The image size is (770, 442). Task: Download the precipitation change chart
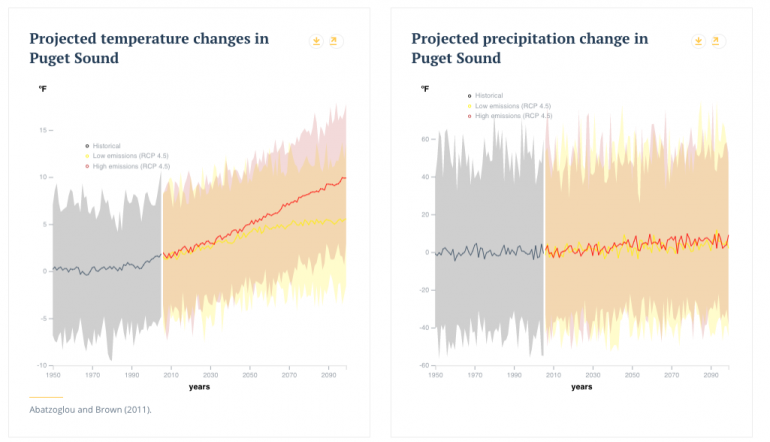click(698, 41)
